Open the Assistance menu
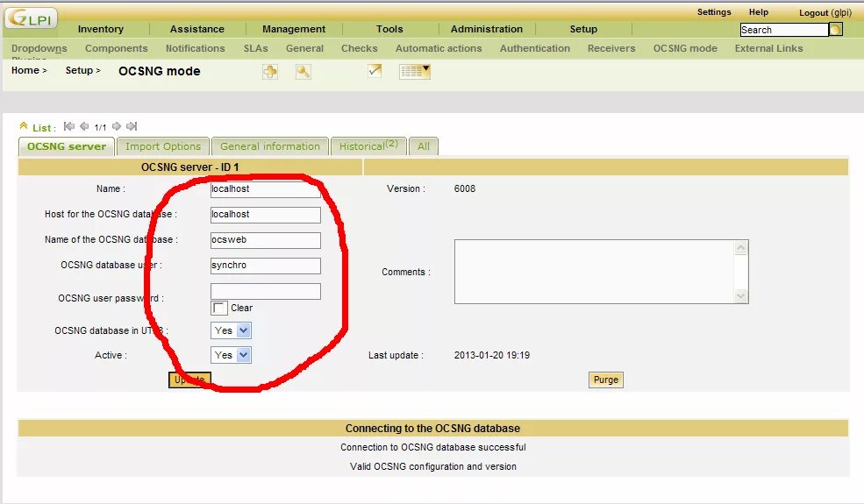The width and height of the screenshot is (864, 504). 197,29
